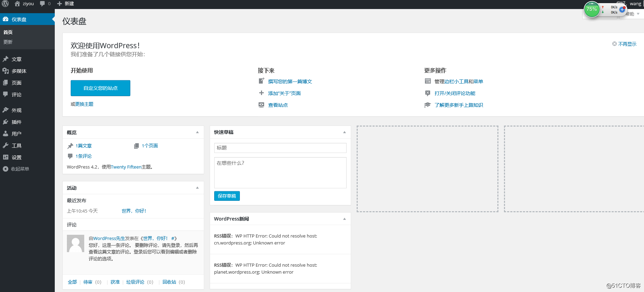Click 撰写您的第一篇博文 link
The width and height of the screenshot is (644, 292).
pyautogui.click(x=290, y=81)
